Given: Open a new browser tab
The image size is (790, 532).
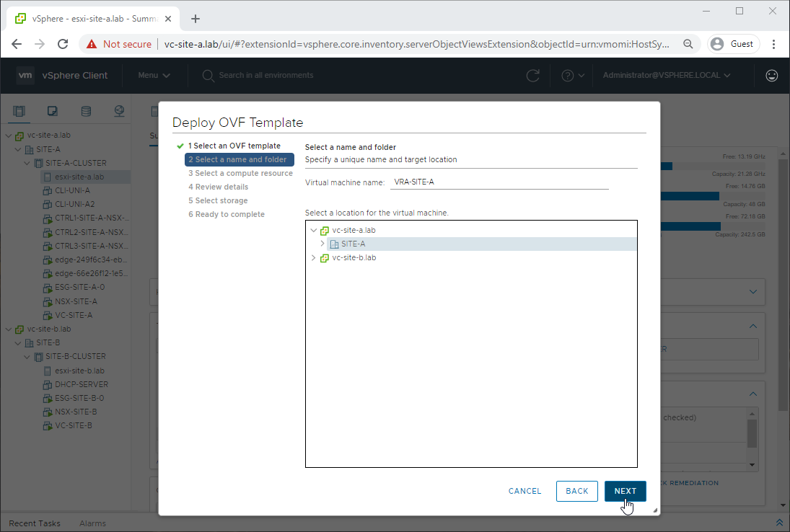Looking at the screenshot, I should coord(196,19).
